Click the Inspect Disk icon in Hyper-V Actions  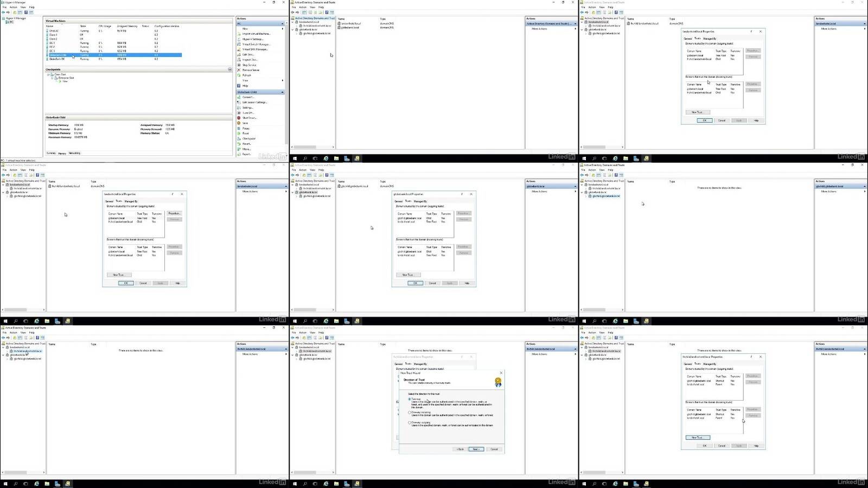pyautogui.click(x=239, y=60)
